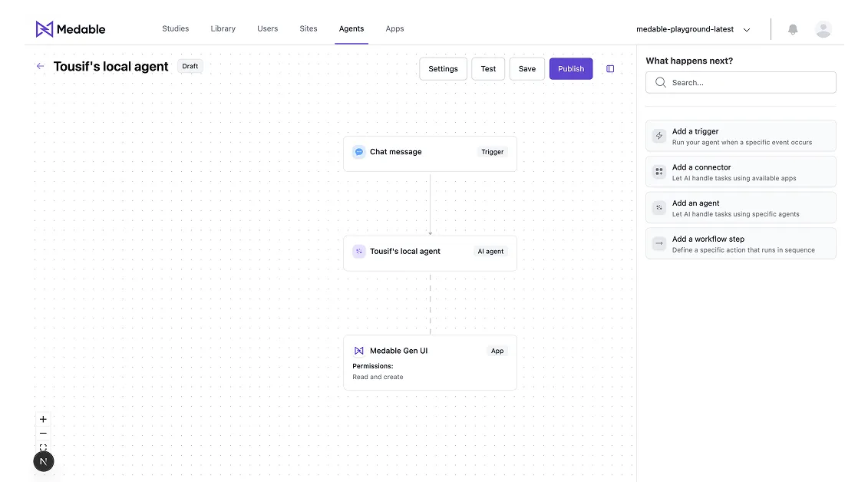Choose Add a trigger option
Screen dimensions: 868x495
tap(741, 136)
